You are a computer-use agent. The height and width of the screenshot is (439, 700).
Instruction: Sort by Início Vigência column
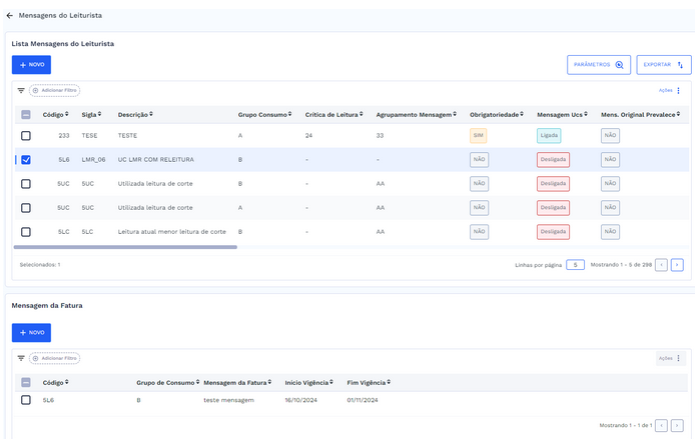pos(308,382)
